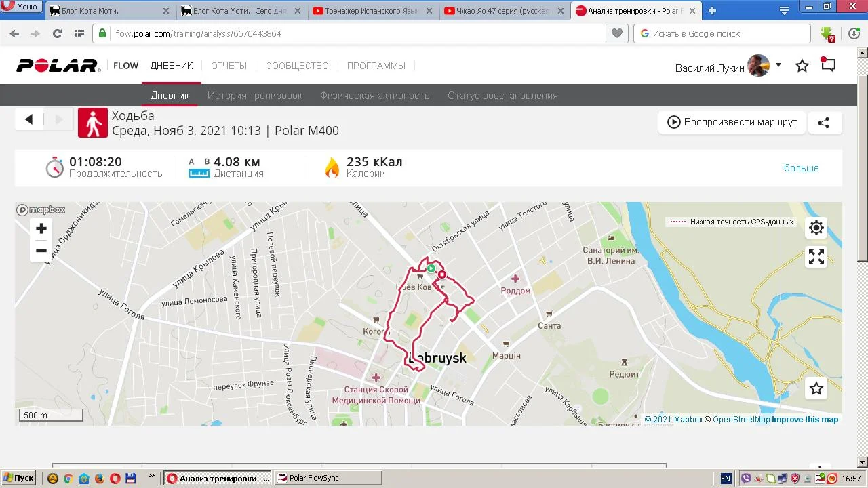Close the Анализ тренировки browser tab
The image size is (868, 488).
pos(693,11)
